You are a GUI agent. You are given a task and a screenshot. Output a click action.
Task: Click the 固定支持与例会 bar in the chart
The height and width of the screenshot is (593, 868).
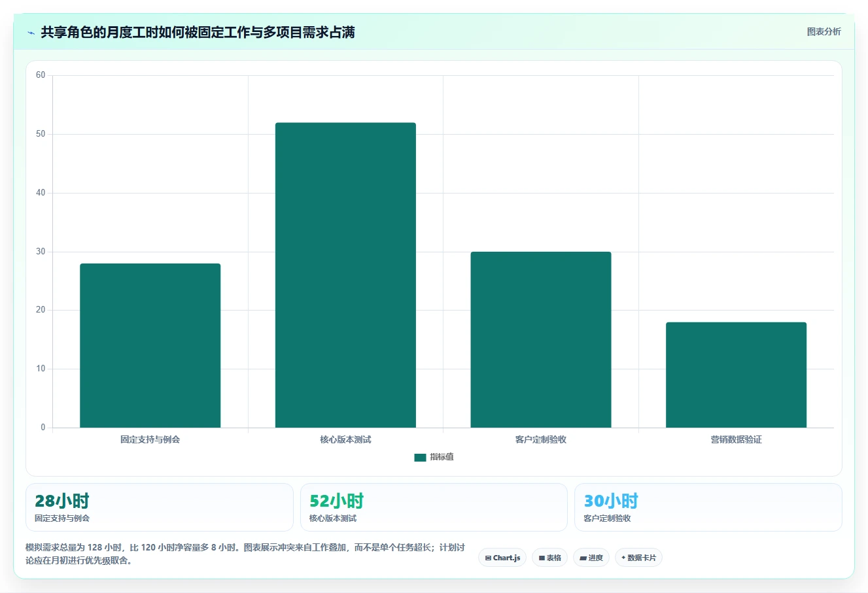(150, 346)
